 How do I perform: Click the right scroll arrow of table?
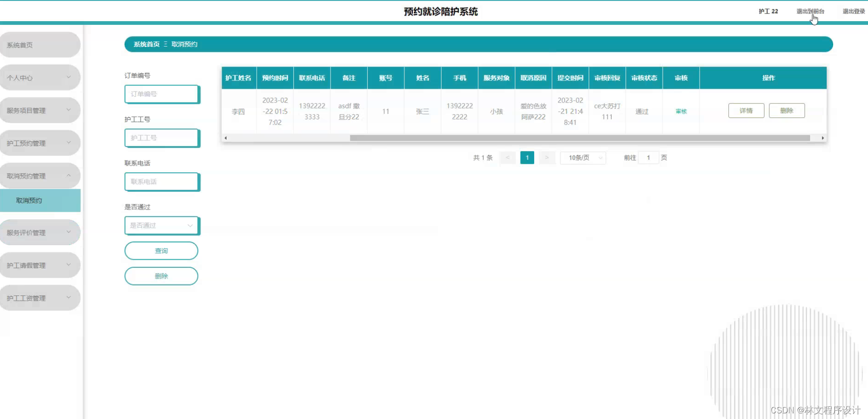coord(822,138)
